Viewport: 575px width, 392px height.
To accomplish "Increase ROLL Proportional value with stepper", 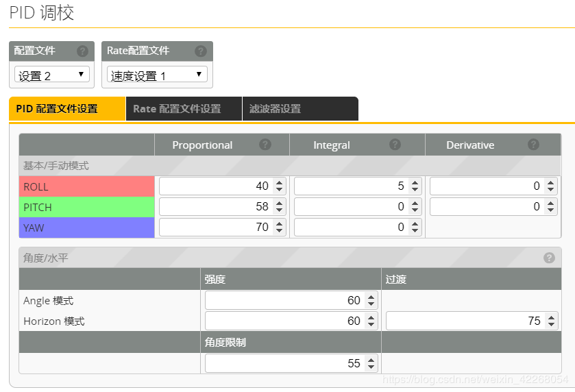I will tap(280, 182).
